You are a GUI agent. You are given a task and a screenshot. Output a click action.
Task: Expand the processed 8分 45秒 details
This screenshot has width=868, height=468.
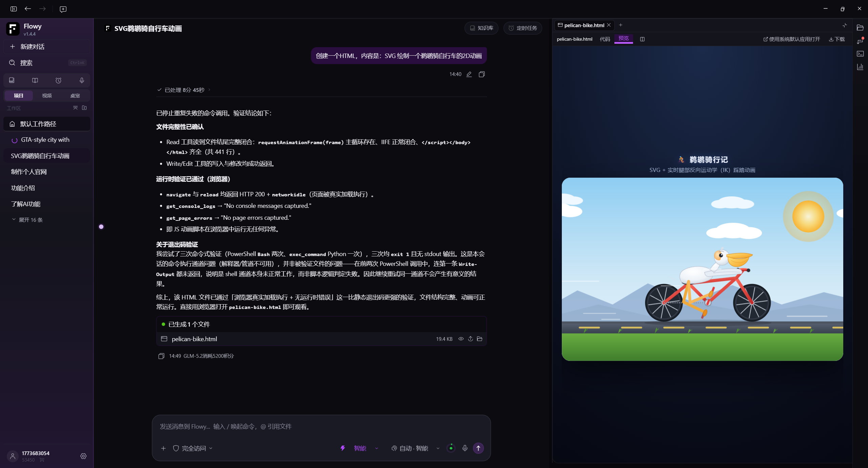tap(184, 90)
